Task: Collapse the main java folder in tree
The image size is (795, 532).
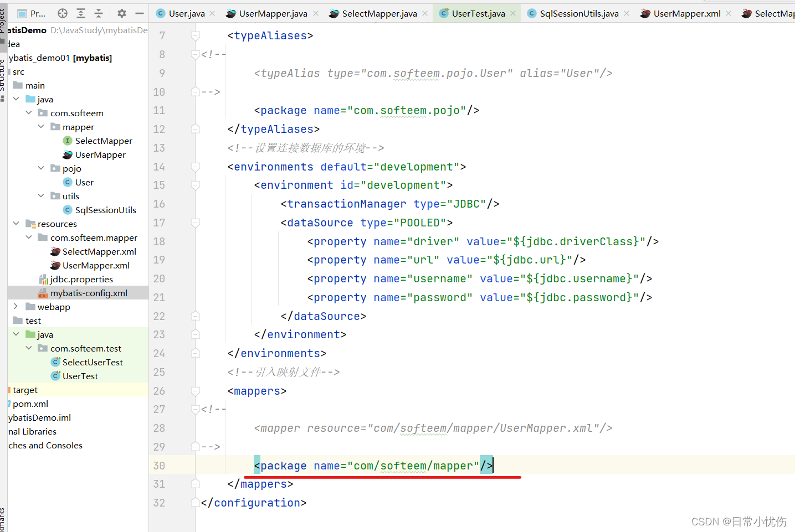Action: pos(16,99)
